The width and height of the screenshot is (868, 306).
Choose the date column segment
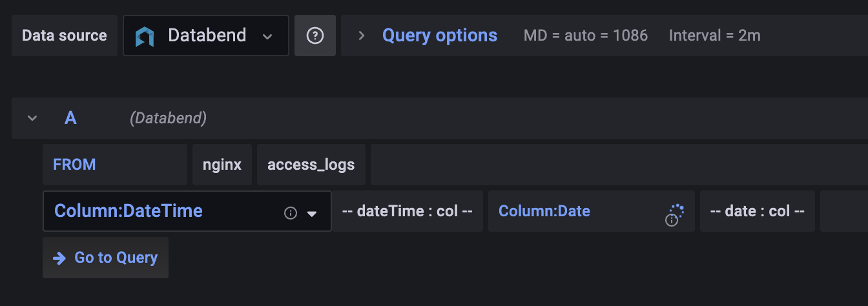pyautogui.click(x=757, y=211)
